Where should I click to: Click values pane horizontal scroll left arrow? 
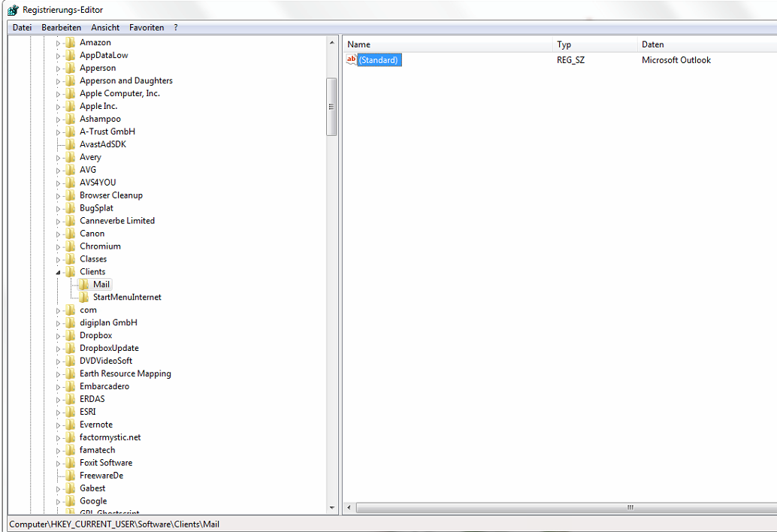point(349,508)
